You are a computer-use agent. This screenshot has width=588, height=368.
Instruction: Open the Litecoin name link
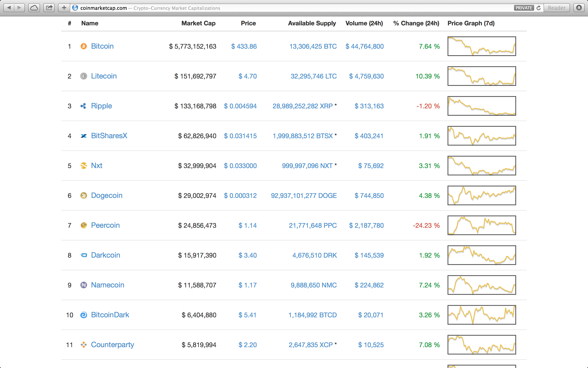click(104, 76)
